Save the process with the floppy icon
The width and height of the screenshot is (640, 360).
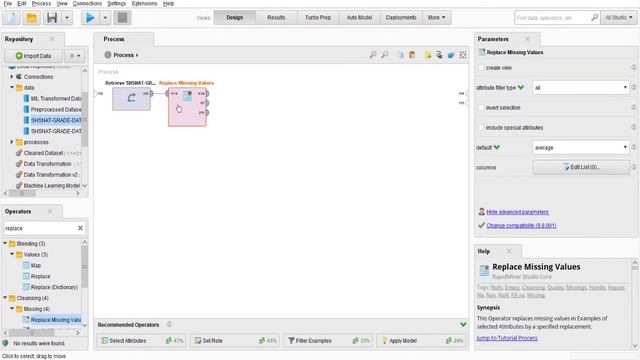52,18
